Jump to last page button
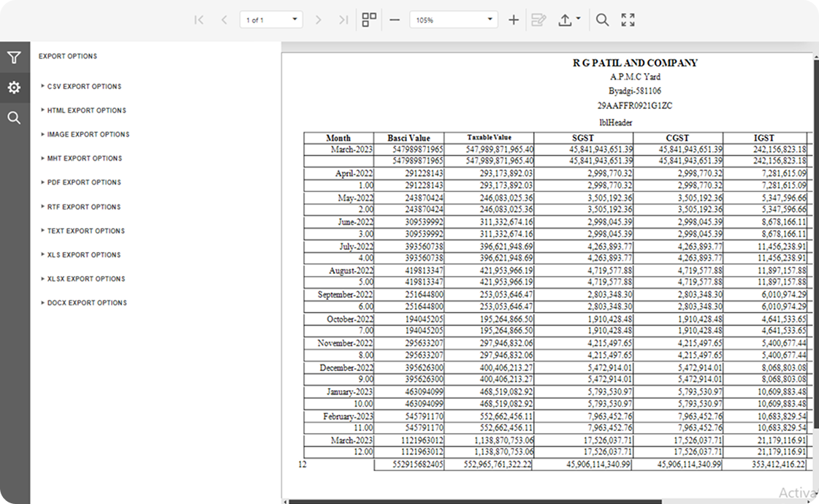Viewport: 819px width, 504px height. point(343,20)
